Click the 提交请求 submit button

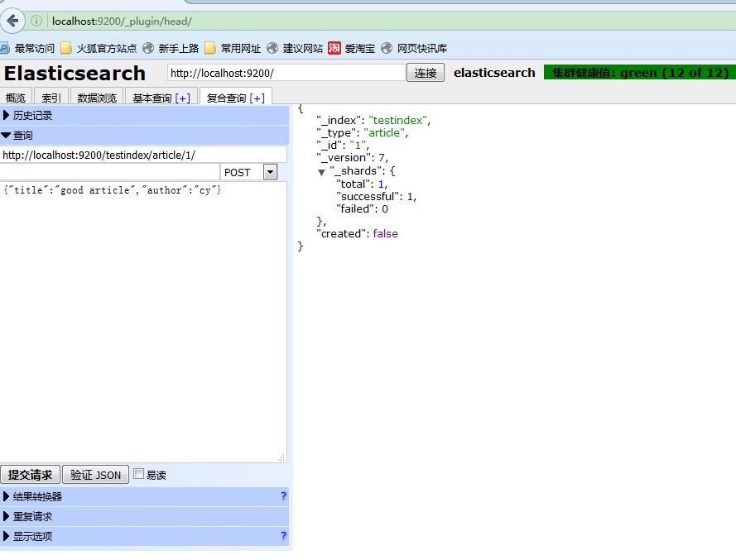coord(30,475)
